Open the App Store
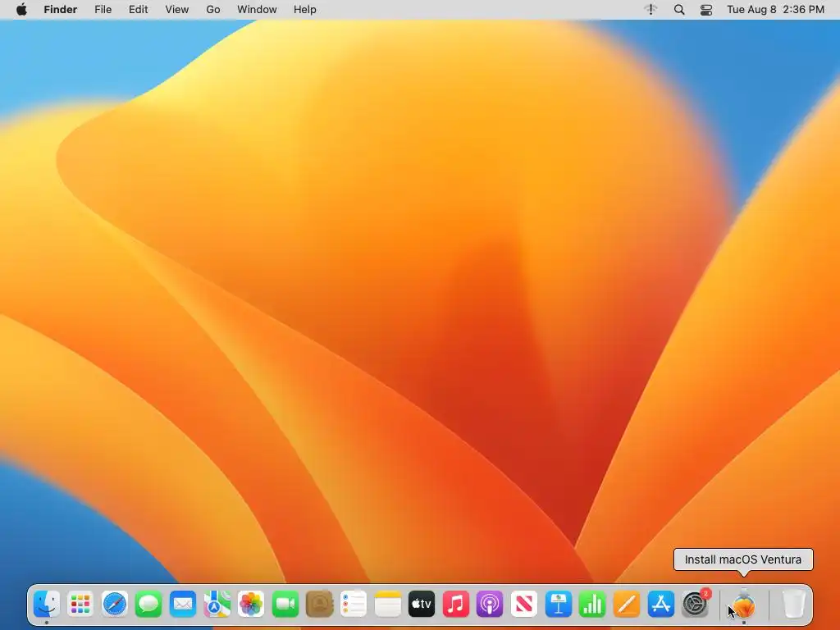Image resolution: width=840 pixels, height=630 pixels. click(660, 605)
